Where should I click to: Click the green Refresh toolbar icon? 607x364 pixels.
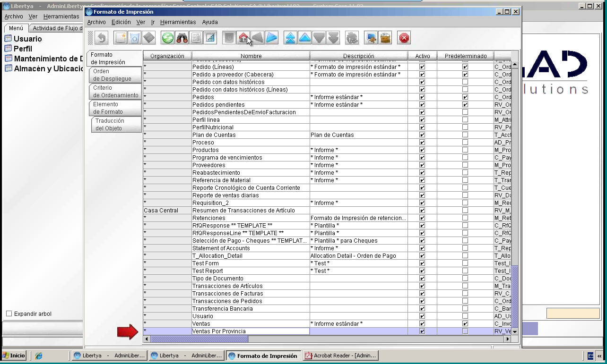[x=167, y=38]
